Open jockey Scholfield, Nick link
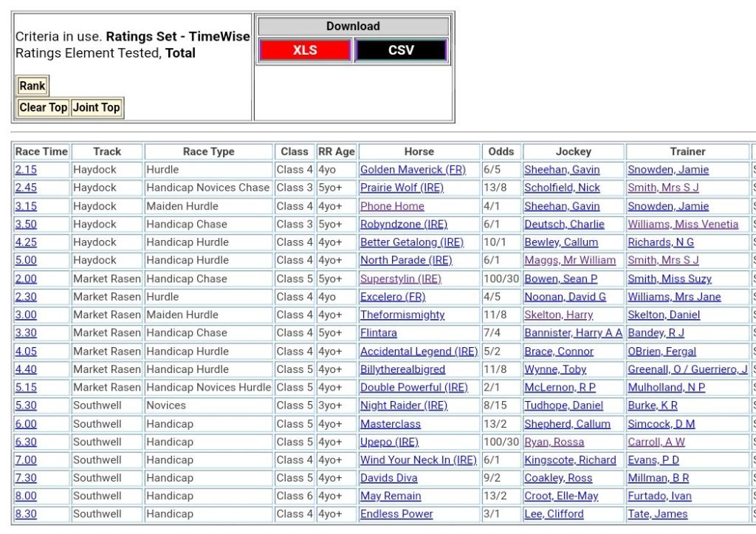The width and height of the screenshot is (756, 534). (562, 188)
